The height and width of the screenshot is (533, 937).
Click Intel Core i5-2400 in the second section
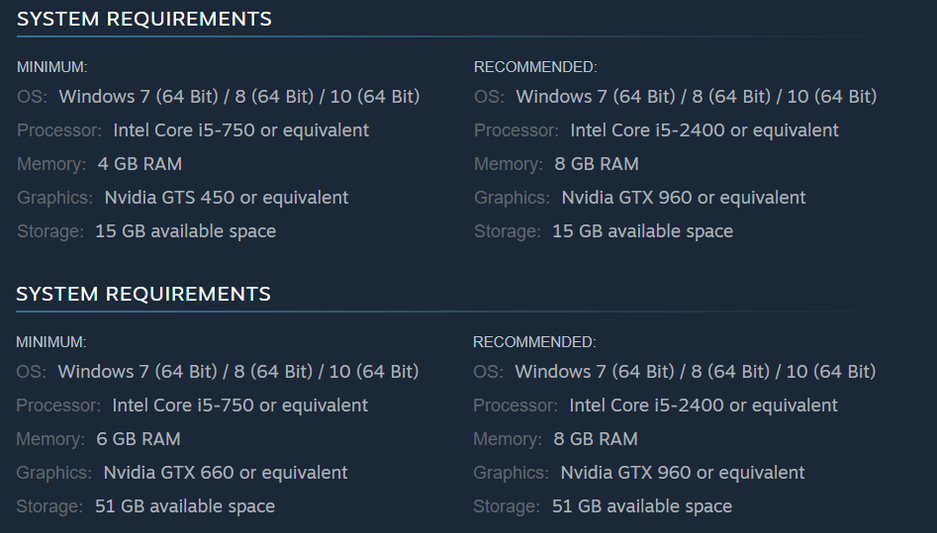703,405
